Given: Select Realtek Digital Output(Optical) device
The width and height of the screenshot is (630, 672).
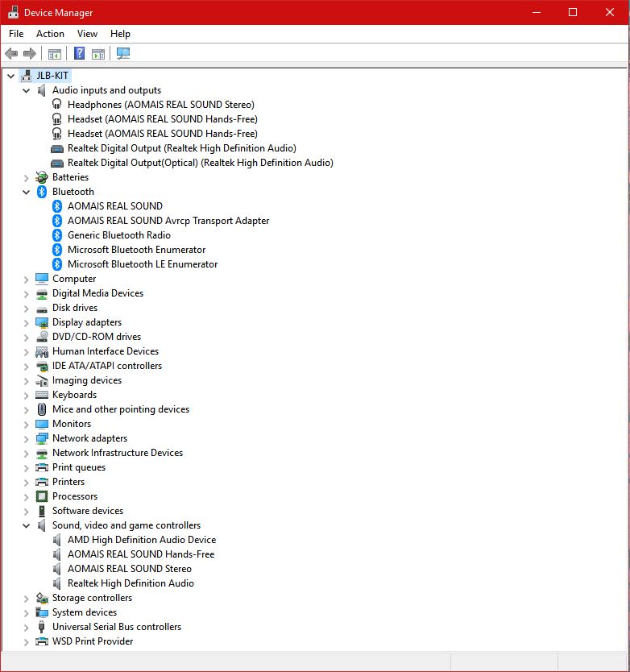Looking at the screenshot, I should pos(200,163).
